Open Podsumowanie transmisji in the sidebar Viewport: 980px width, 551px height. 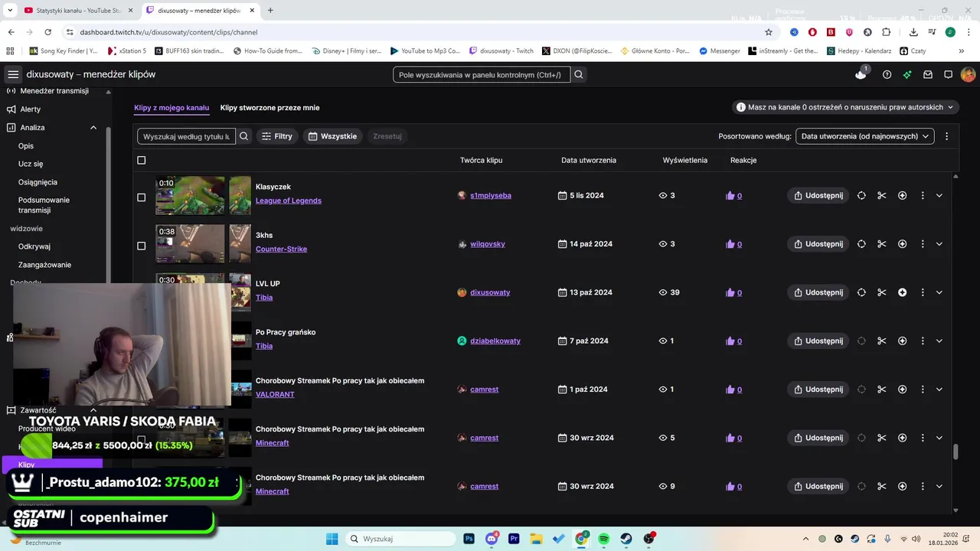tap(44, 205)
